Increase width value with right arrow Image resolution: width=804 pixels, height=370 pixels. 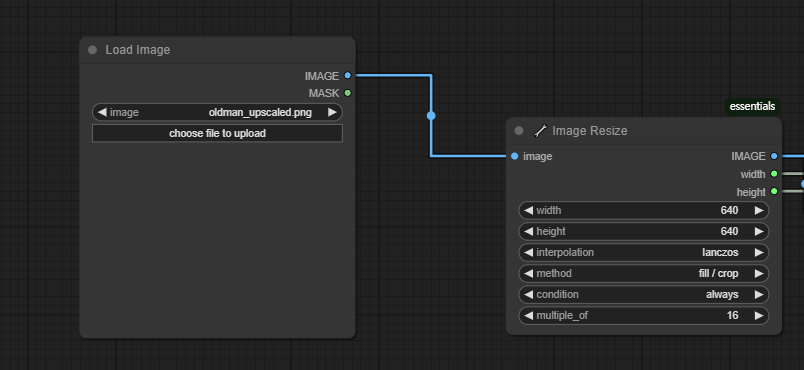pos(759,211)
